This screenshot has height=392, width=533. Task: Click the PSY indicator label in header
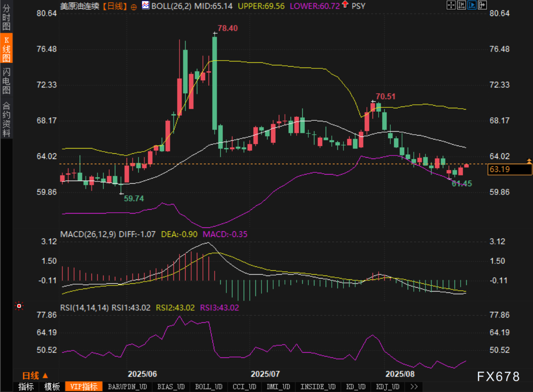(x=358, y=6)
